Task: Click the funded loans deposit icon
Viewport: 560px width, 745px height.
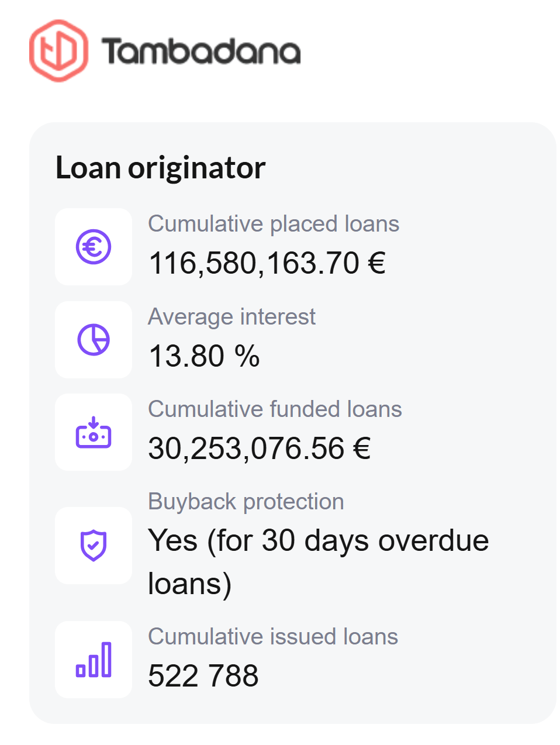Action: coord(94,433)
